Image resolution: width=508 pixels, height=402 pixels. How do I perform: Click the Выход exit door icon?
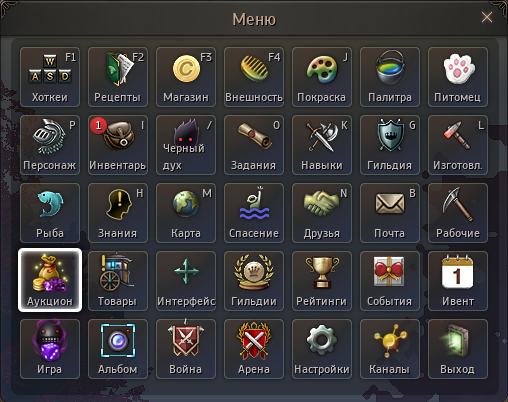point(458,349)
